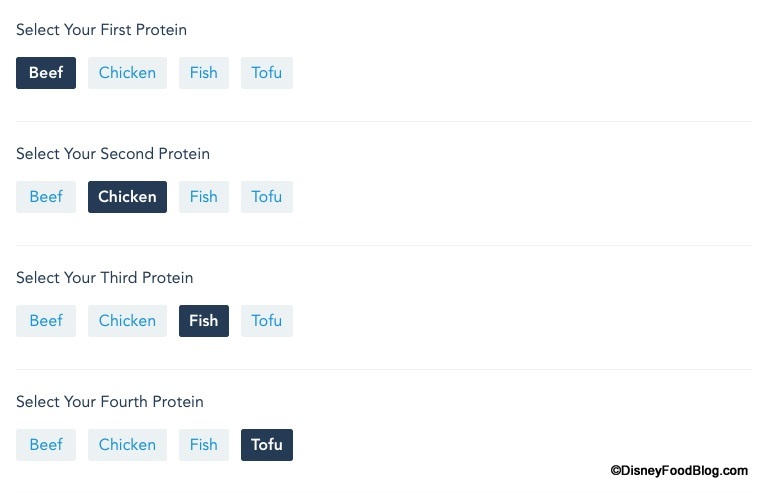Select Chicken in the third protein row
This screenshot has height=493, width=768.
pyautogui.click(x=127, y=321)
